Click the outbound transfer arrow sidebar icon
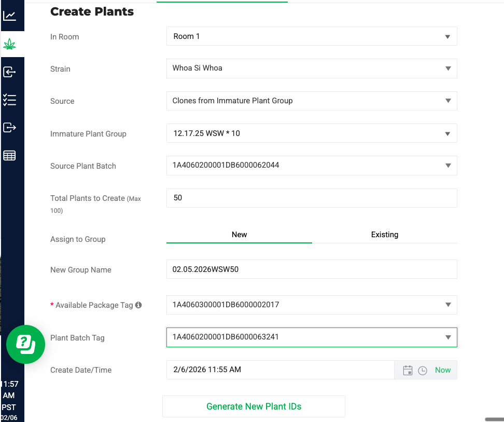504x422 pixels. tap(11, 127)
